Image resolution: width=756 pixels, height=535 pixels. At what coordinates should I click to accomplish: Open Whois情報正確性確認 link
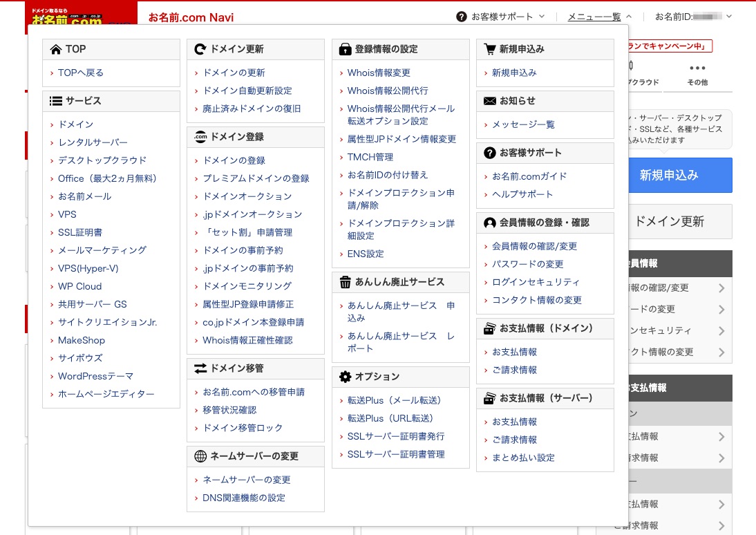[x=247, y=341]
